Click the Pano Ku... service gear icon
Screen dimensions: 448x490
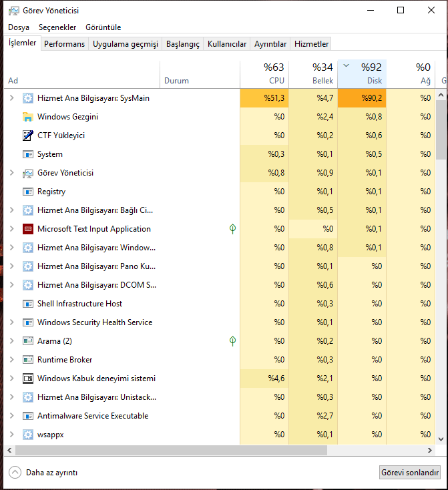pyautogui.click(x=28, y=266)
